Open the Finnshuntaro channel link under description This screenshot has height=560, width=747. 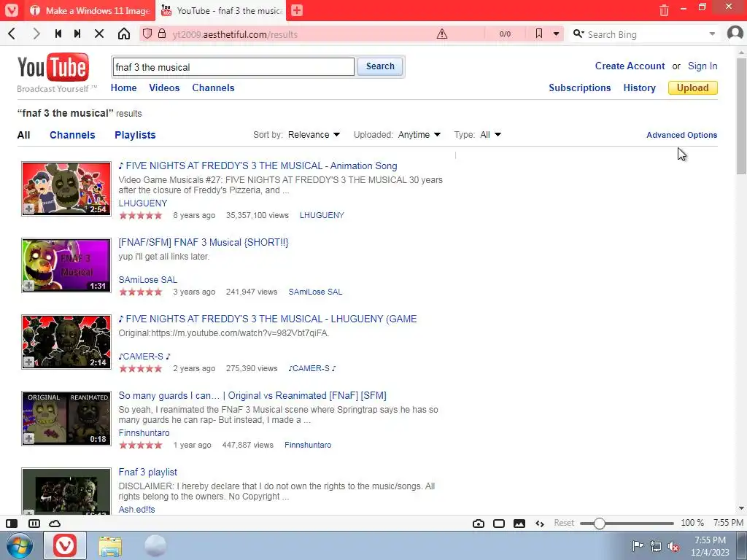click(x=144, y=432)
